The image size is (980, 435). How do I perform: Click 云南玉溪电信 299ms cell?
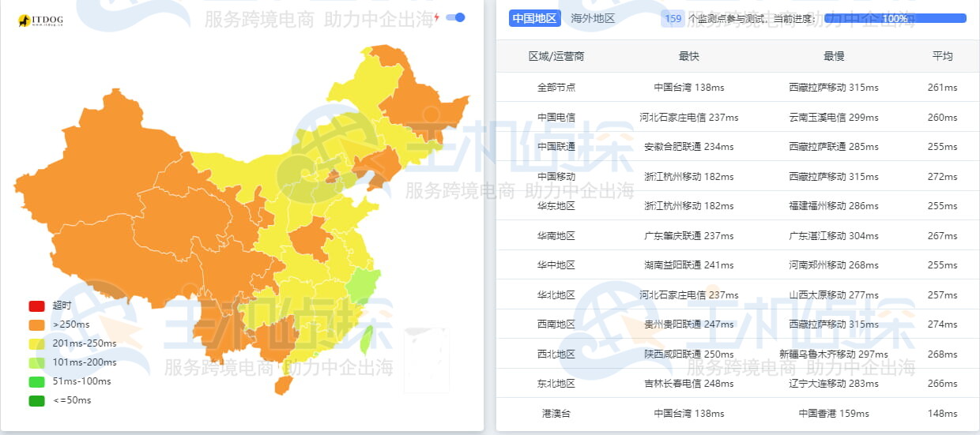(x=834, y=118)
